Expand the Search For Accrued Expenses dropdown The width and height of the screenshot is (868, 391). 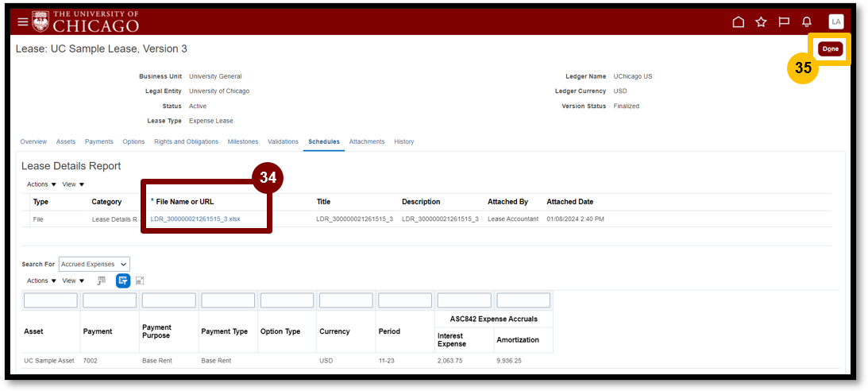95,264
